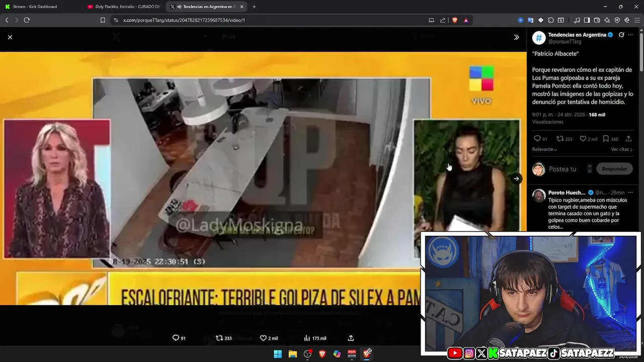Expand Relevante reply sorting dropdown
This screenshot has width=644, height=362.
pyautogui.click(x=545, y=149)
